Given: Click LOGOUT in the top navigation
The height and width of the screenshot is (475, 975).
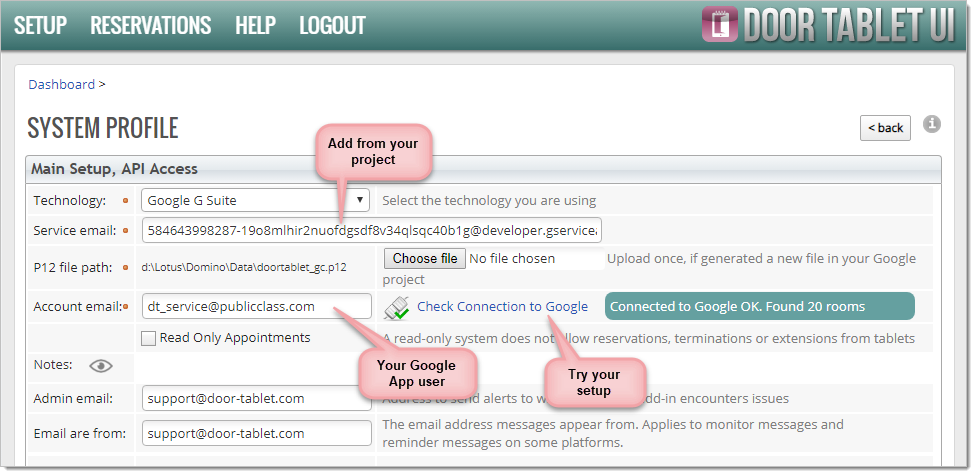Looking at the screenshot, I should [x=332, y=25].
